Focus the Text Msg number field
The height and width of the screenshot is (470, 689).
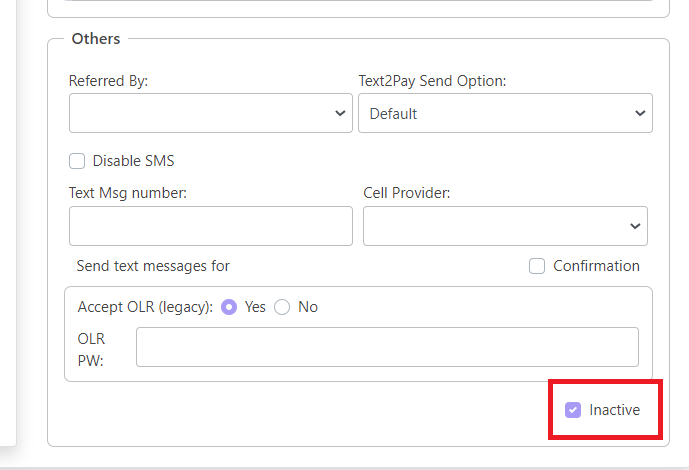point(211,226)
